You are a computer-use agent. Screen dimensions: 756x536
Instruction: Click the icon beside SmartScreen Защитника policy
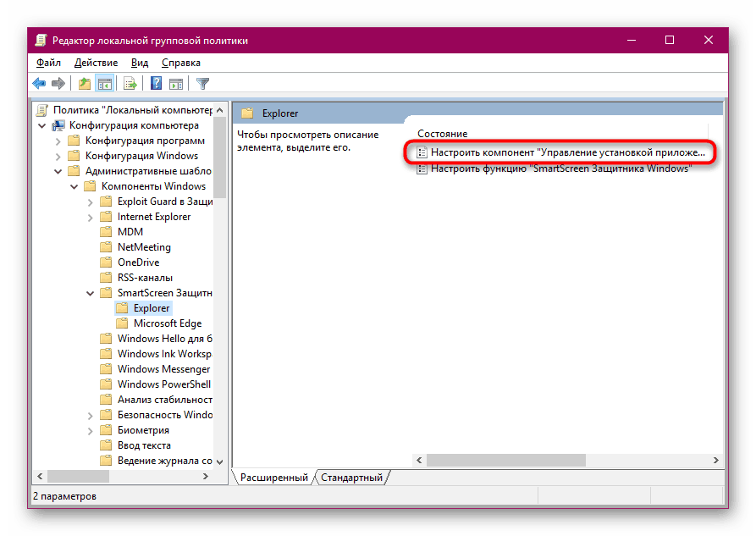click(x=422, y=169)
